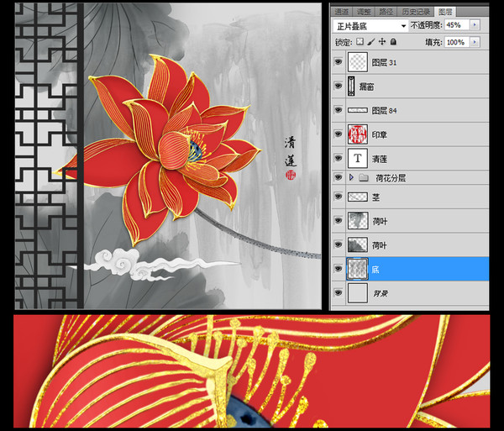Toggle lock position cross-arrows icon
The height and width of the screenshot is (431, 504).
(382, 42)
